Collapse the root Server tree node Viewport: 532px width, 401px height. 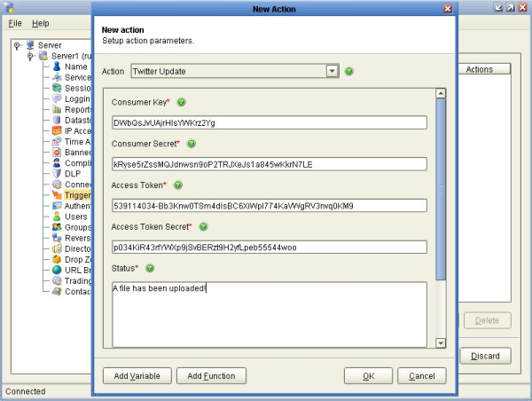(x=18, y=45)
